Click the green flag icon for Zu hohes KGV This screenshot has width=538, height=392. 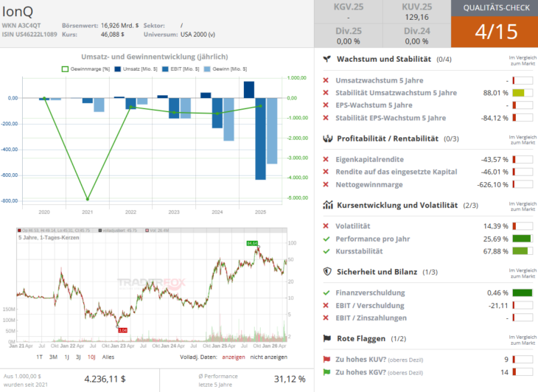326,372
